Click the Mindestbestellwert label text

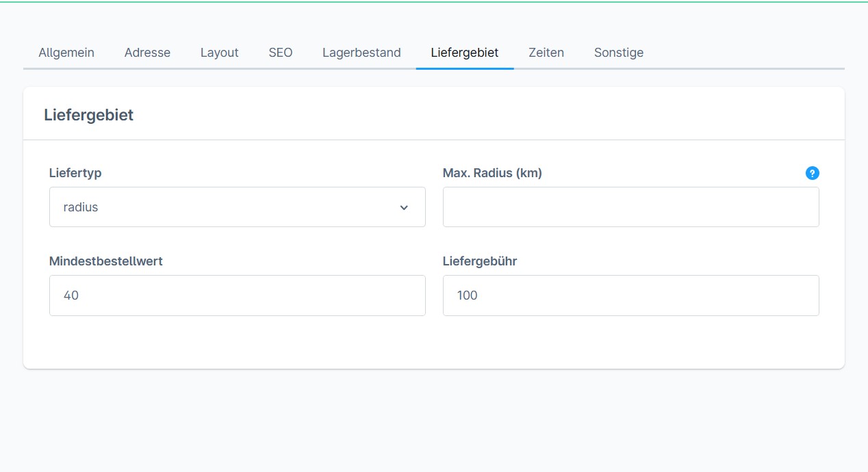pyautogui.click(x=106, y=261)
